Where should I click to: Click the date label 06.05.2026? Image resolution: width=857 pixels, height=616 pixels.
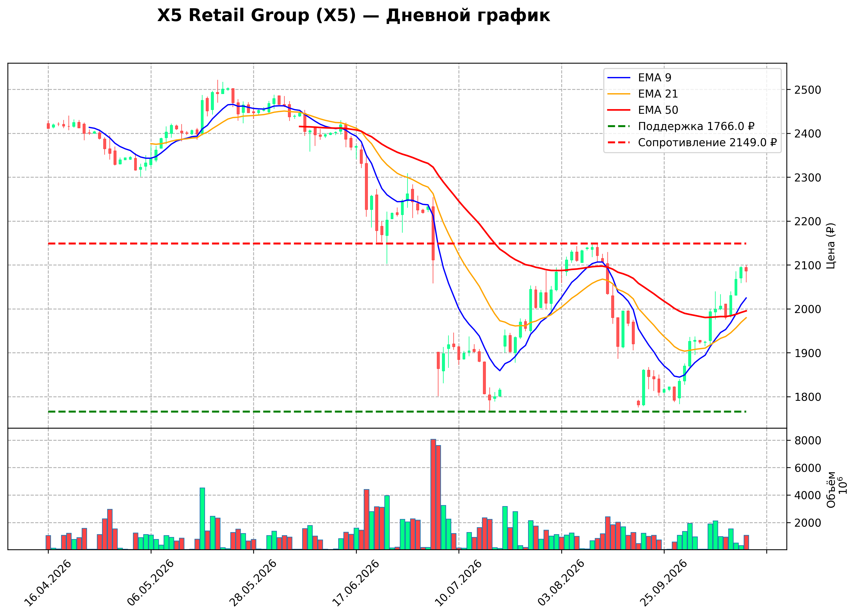pos(150,583)
